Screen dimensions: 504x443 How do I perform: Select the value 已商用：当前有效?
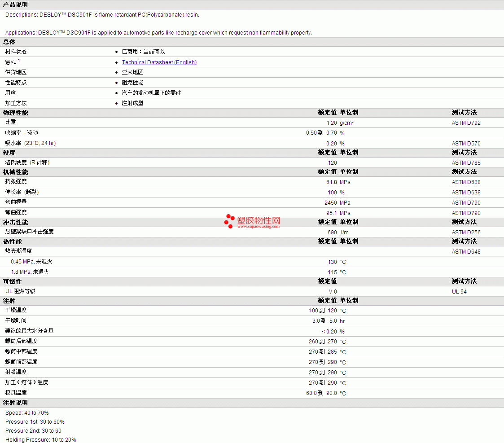tap(143, 52)
